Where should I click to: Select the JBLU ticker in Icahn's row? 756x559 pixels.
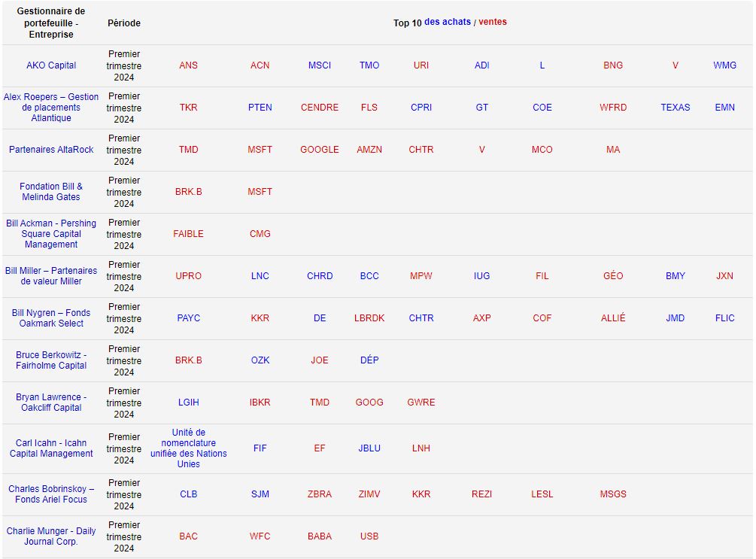click(369, 448)
